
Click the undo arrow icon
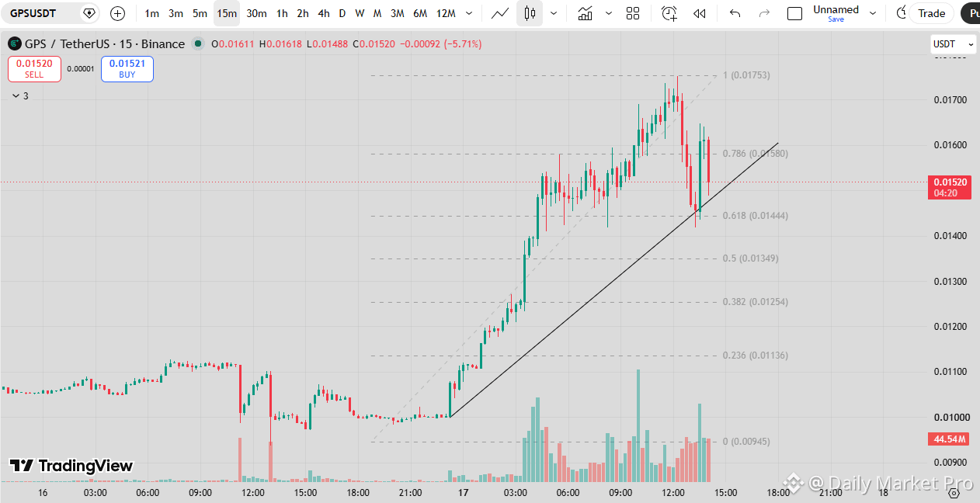(x=735, y=13)
